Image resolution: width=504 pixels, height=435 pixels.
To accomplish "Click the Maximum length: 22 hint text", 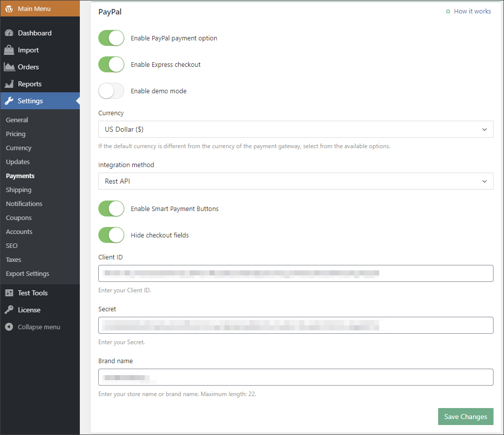I will pyautogui.click(x=228, y=394).
